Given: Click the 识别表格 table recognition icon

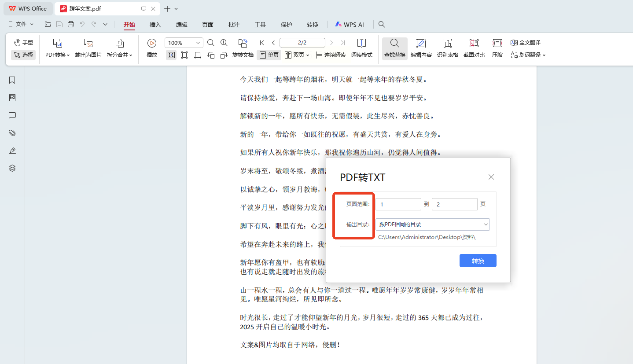Looking at the screenshot, I should 447,43.
